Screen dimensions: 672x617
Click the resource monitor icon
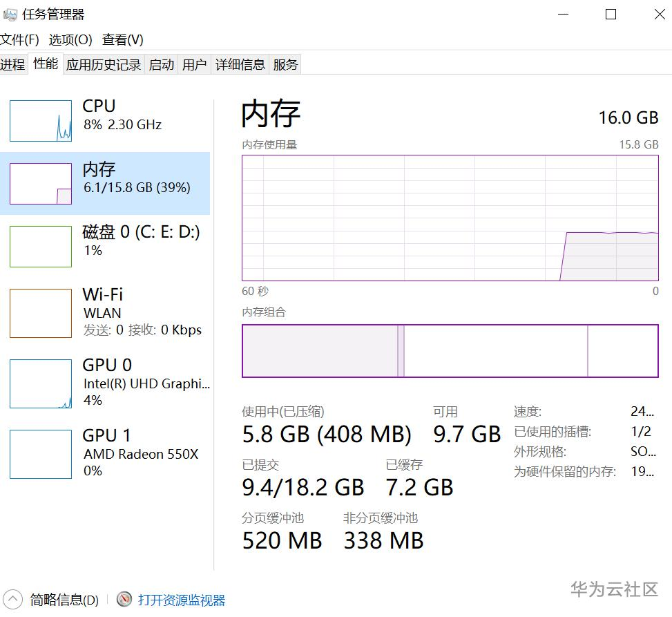124,599
